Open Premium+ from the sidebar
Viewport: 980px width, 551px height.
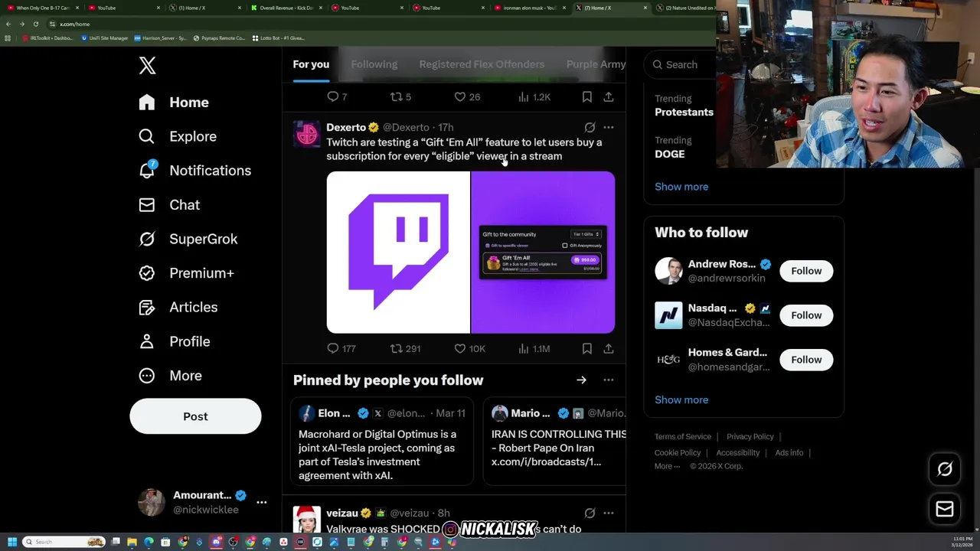pos(186,273)
